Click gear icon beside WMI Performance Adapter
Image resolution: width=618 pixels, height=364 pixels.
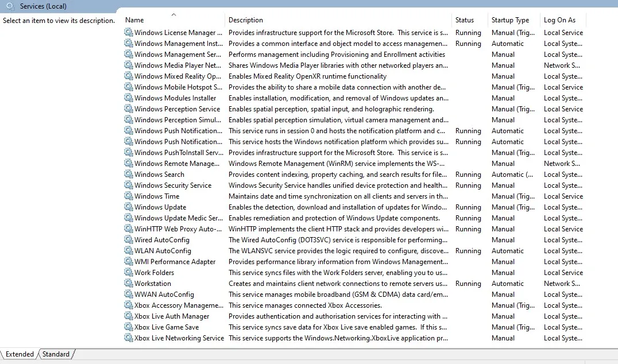tap(129, 261)
